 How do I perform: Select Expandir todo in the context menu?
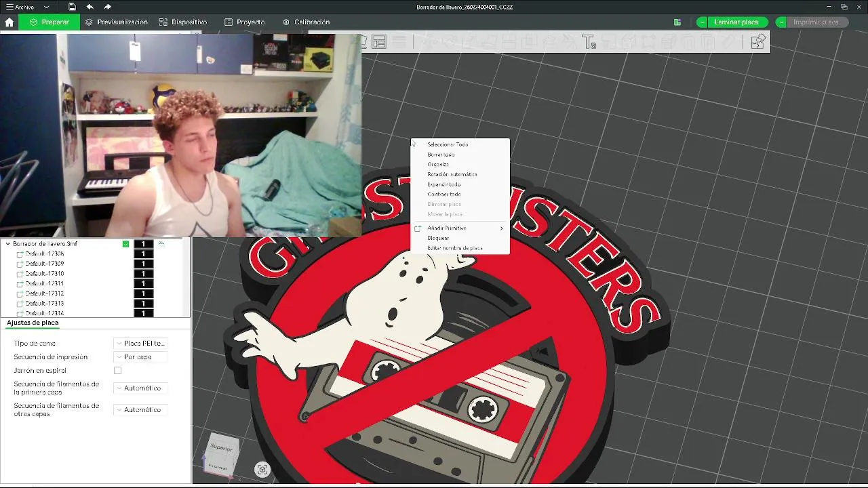pyautogui.click(x=444, y=184)
